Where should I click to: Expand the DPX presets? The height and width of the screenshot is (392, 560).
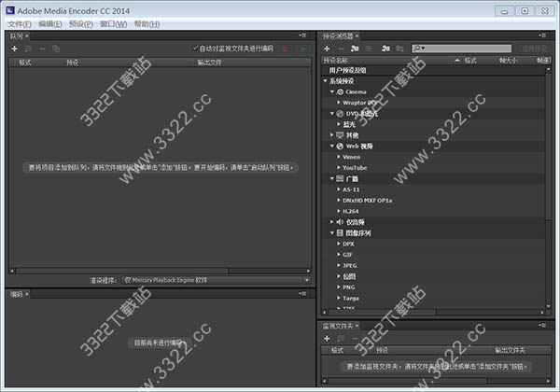coord(339,244)
